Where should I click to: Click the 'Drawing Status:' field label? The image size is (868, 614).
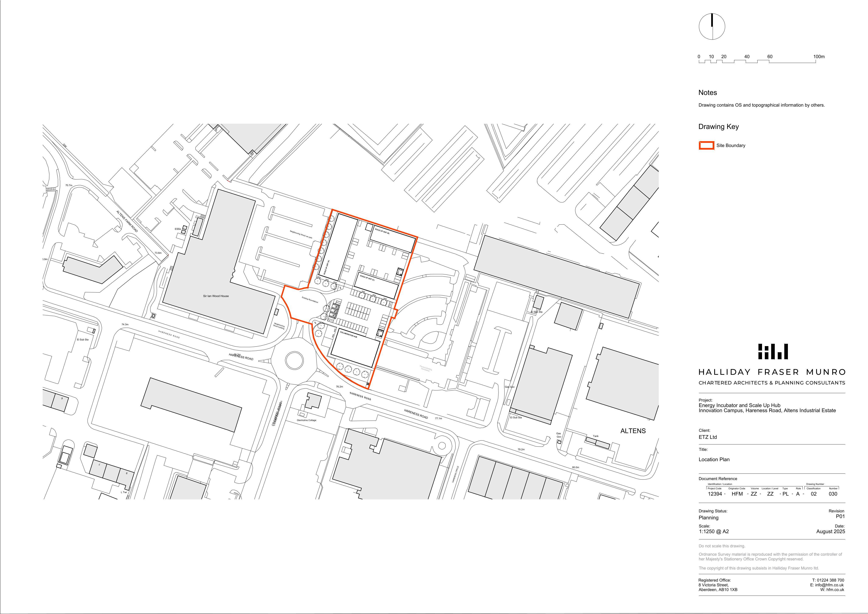coord(713,511)
